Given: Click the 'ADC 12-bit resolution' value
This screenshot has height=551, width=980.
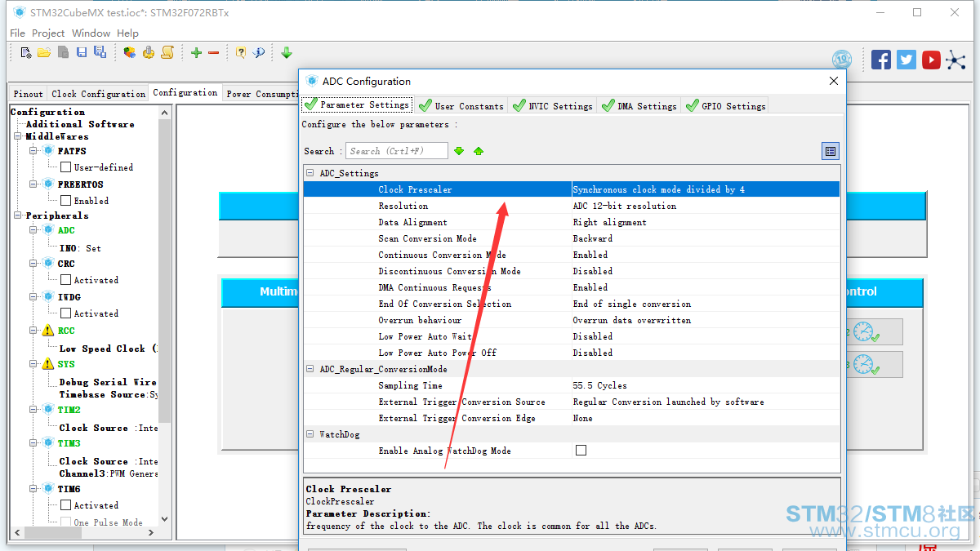Looking at the screenshot, I should 624,206.
